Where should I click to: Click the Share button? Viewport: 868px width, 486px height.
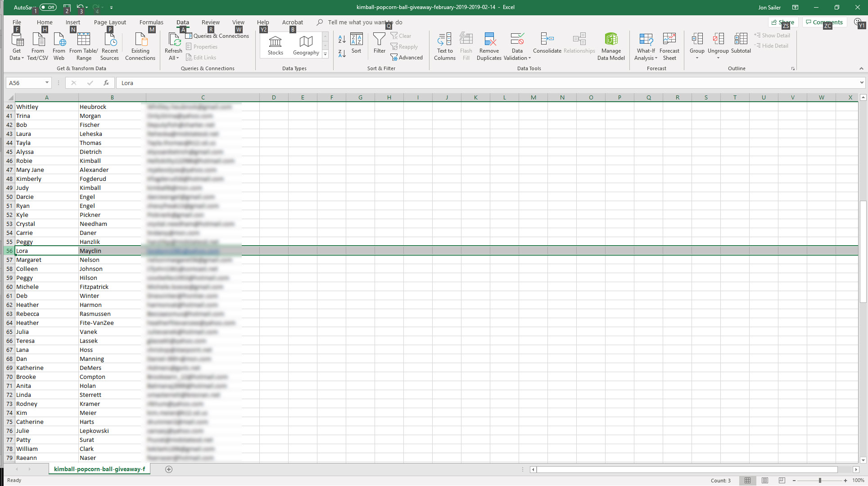pos(783,22)
